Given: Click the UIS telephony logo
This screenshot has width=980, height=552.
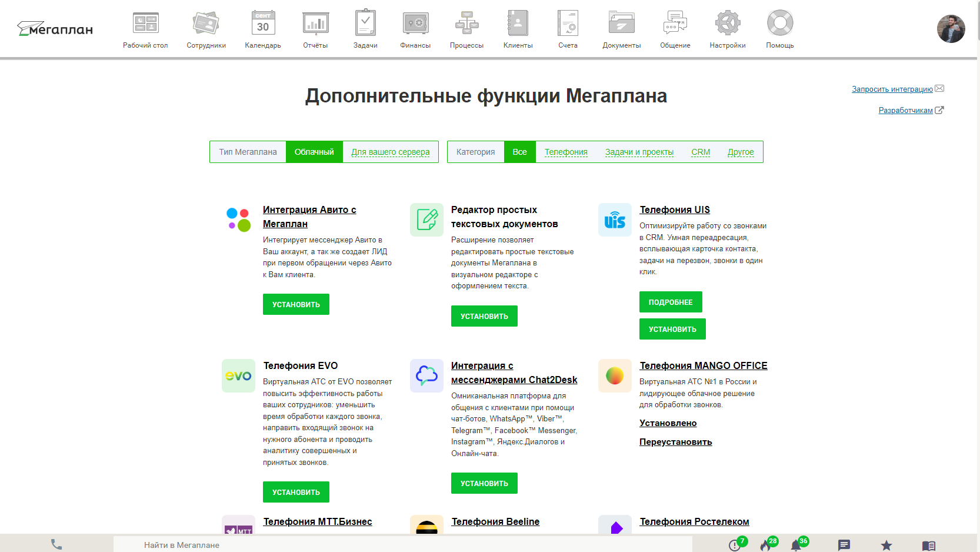Looking at the screenshot, I should (x=615, y=220).
